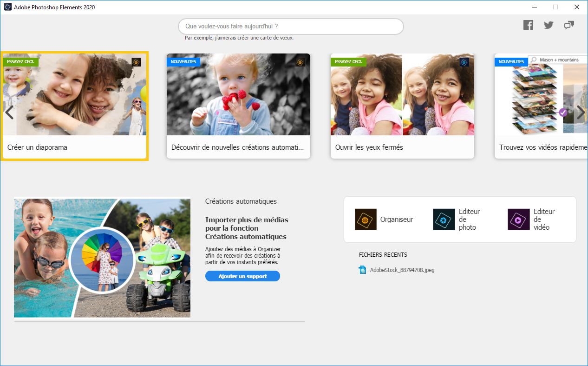The width and height of the screenshot is (588, 366).
Task: Click the 'Editeur de photo' label
Action: point(469,220)
